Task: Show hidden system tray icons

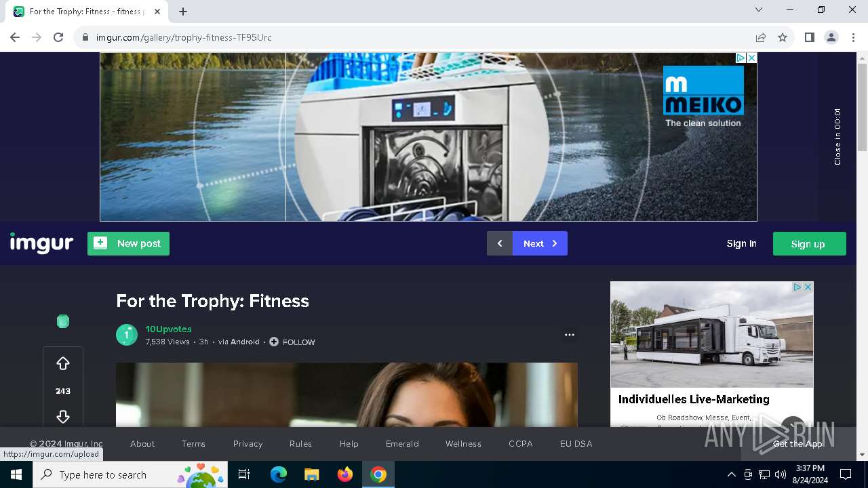Action: pyautogui.click(x=731, y=474)
